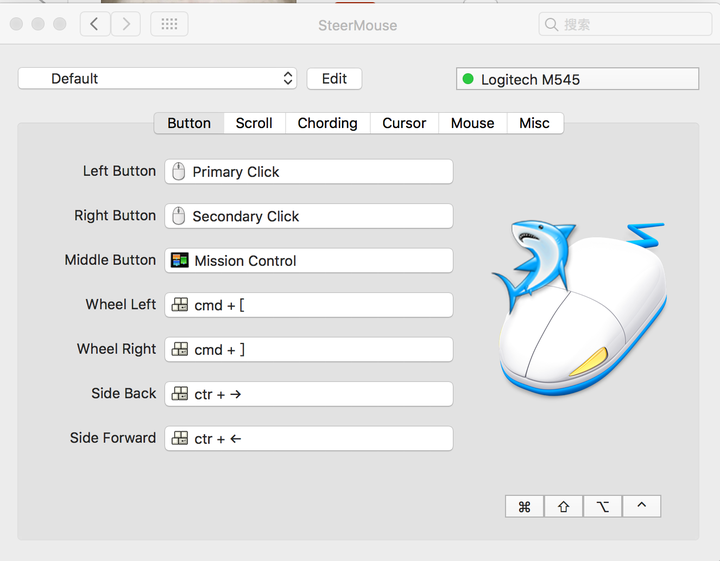Click keyboard icon in Side Back row
Screen dimensions: 720x561
[x=180, y=393]
